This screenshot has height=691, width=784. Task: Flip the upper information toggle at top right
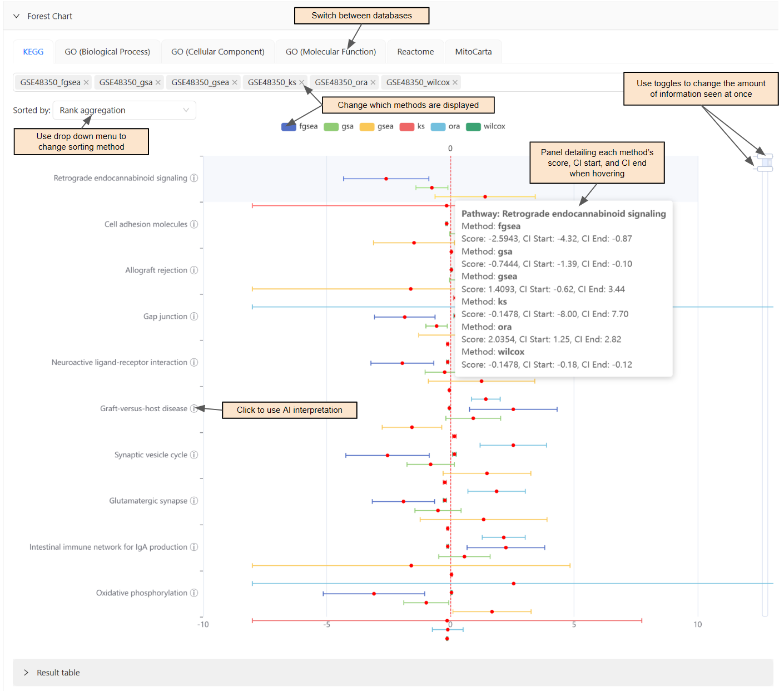[x=764, y=156]
